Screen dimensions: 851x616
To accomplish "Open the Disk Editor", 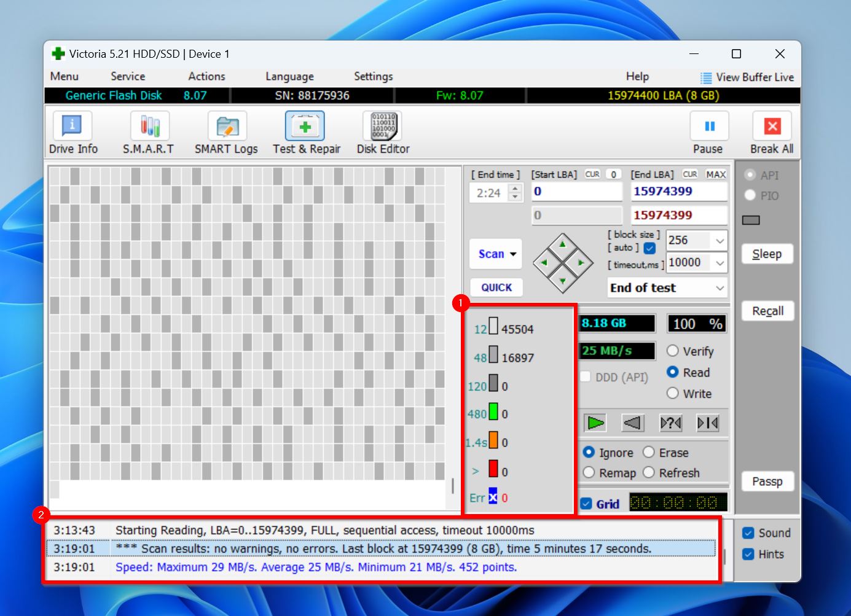I will coord(383,126).
